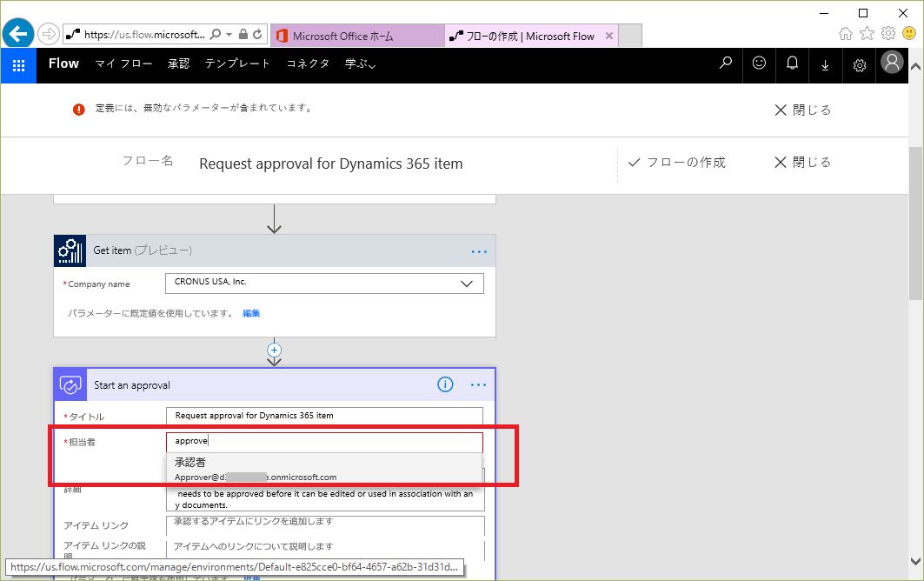Click the アイテム リンクの説明 field
Screen dimensions: 924x581
326,549
